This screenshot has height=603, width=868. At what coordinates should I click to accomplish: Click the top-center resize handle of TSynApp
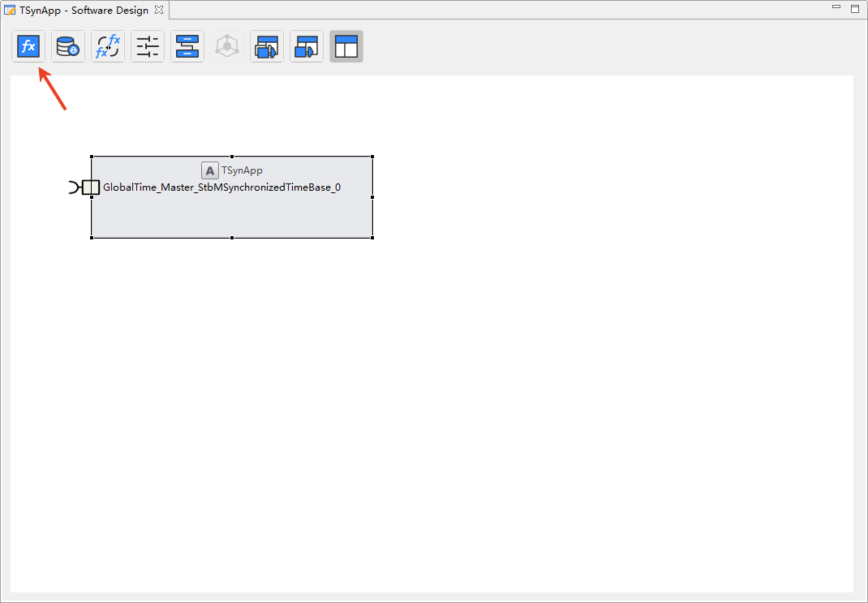point(232,157)
